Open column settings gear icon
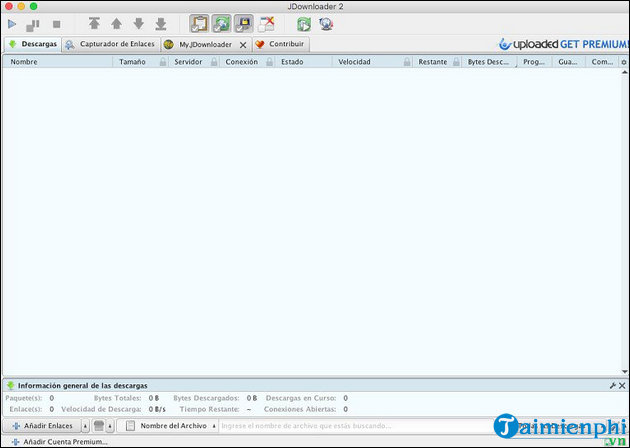This screenshot has height=448, width=630. pos(624,62)
